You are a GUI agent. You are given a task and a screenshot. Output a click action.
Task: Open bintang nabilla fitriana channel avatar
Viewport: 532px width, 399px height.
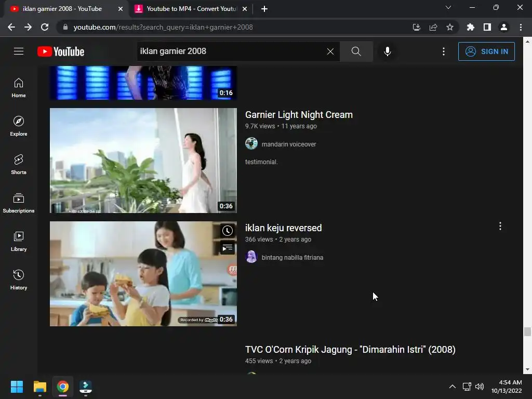(x=251, y=257)
